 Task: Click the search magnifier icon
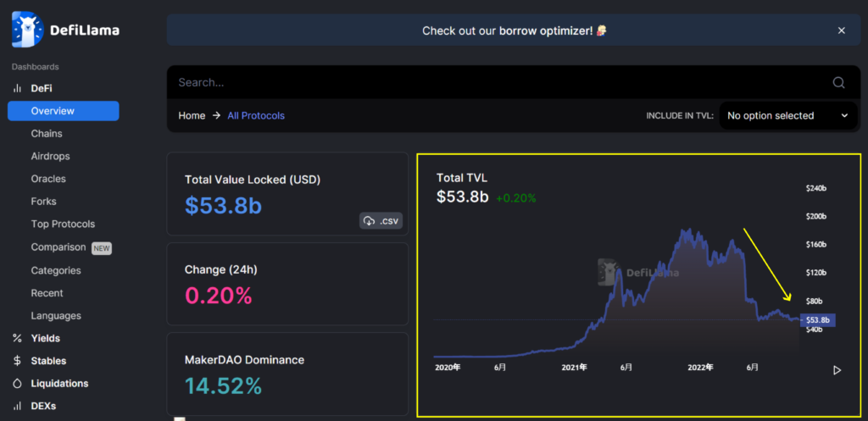point(838,83)
